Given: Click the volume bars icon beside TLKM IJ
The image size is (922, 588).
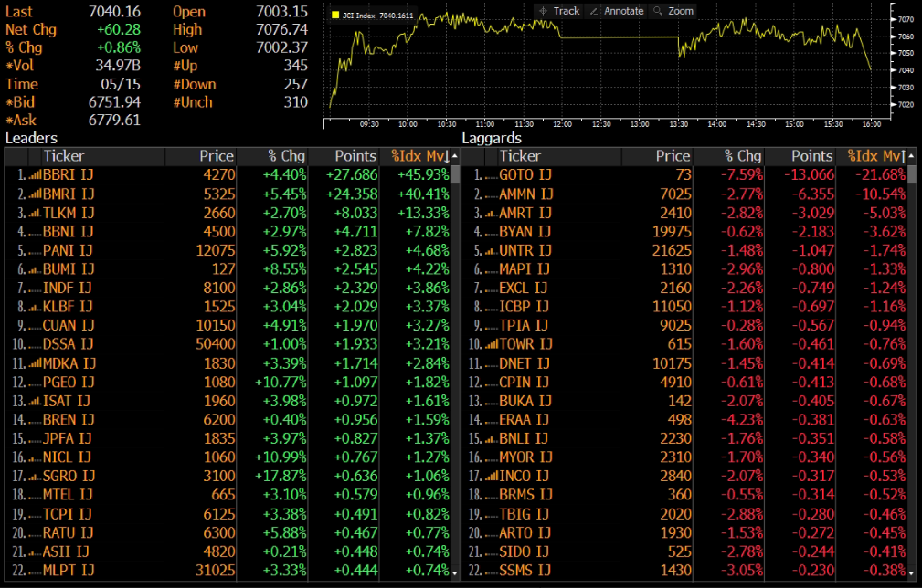Looking at the screenshot, I should point(36,213).
